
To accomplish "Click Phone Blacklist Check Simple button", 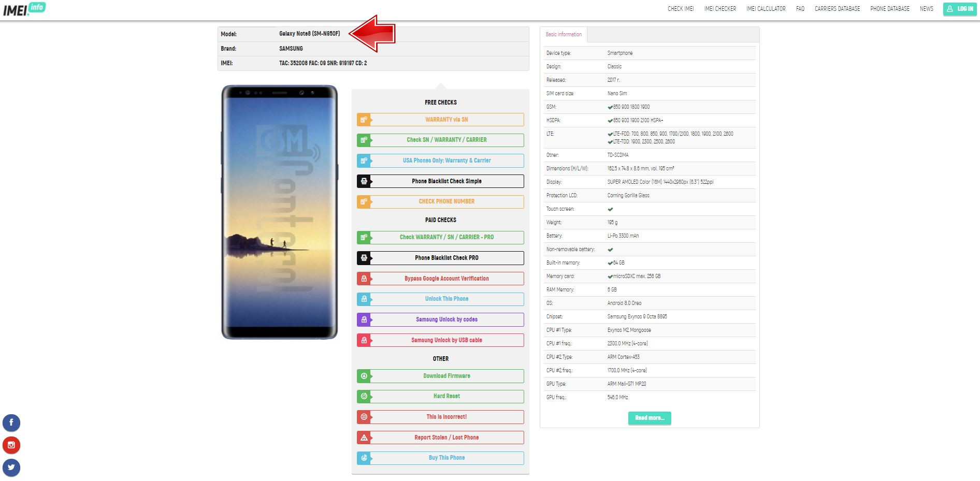I will 440,181.
